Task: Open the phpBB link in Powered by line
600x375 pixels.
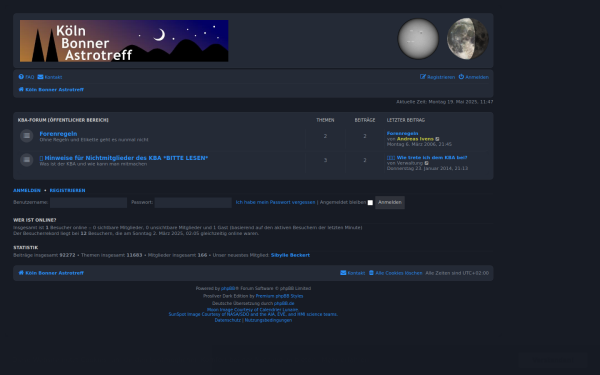Action: click(228, 289)
